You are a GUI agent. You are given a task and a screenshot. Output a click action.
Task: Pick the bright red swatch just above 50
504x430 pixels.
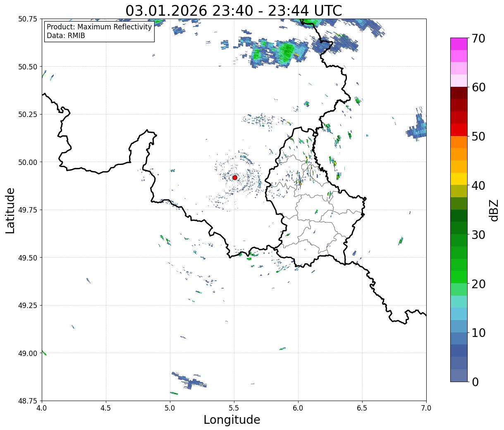point(459,130)
